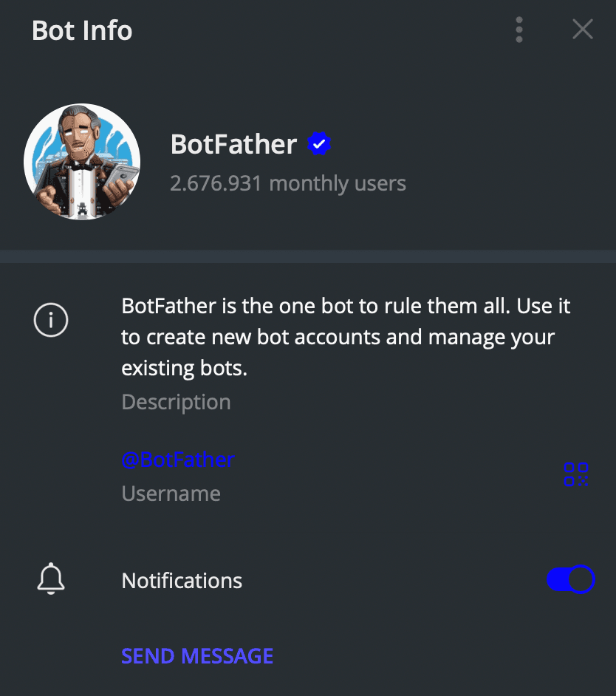Click the notification bell icon
This screenshot has width=616, height=696.
click(51, 579)
